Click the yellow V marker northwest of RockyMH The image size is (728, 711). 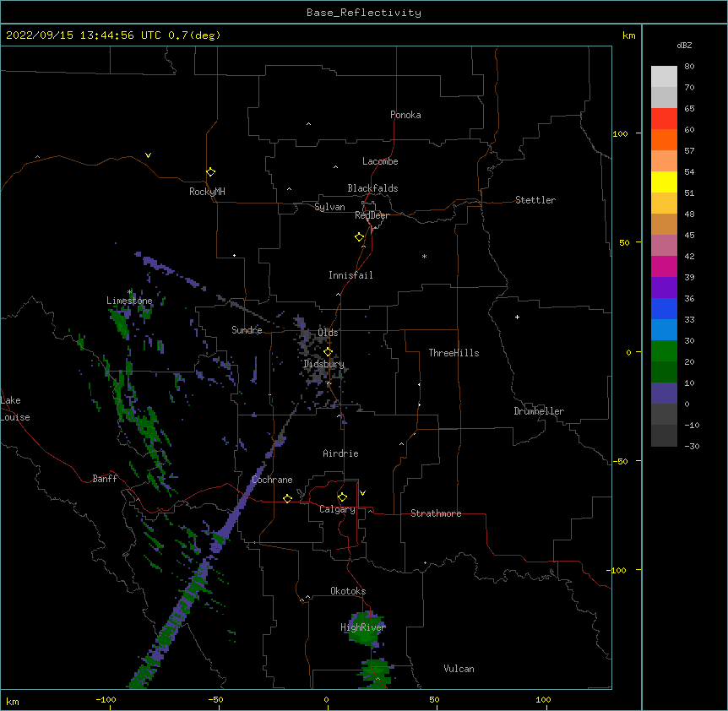tap(148, 155)
